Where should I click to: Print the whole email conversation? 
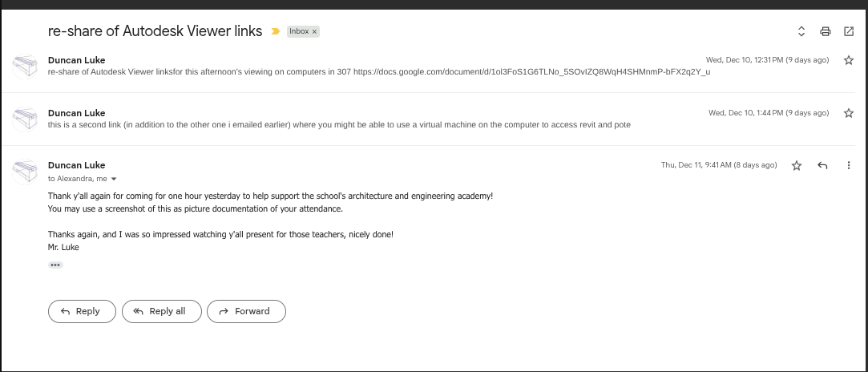click(x=825, y=32)
